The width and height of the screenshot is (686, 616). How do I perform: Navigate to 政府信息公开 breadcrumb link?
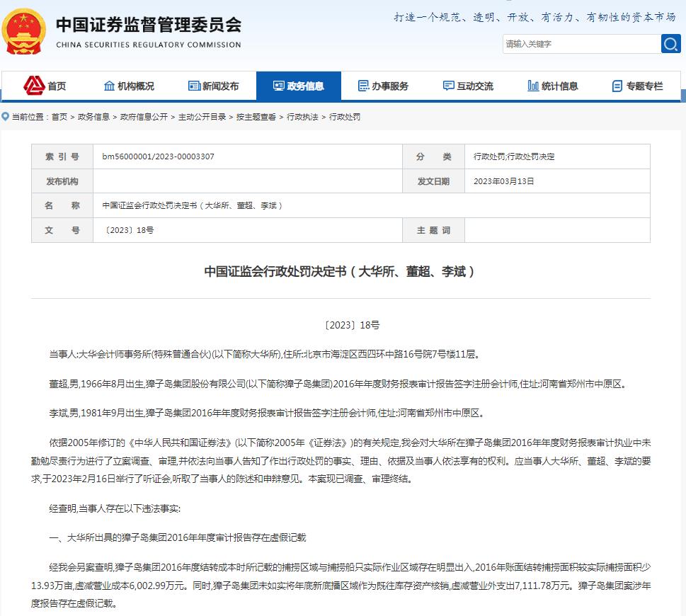144,118
